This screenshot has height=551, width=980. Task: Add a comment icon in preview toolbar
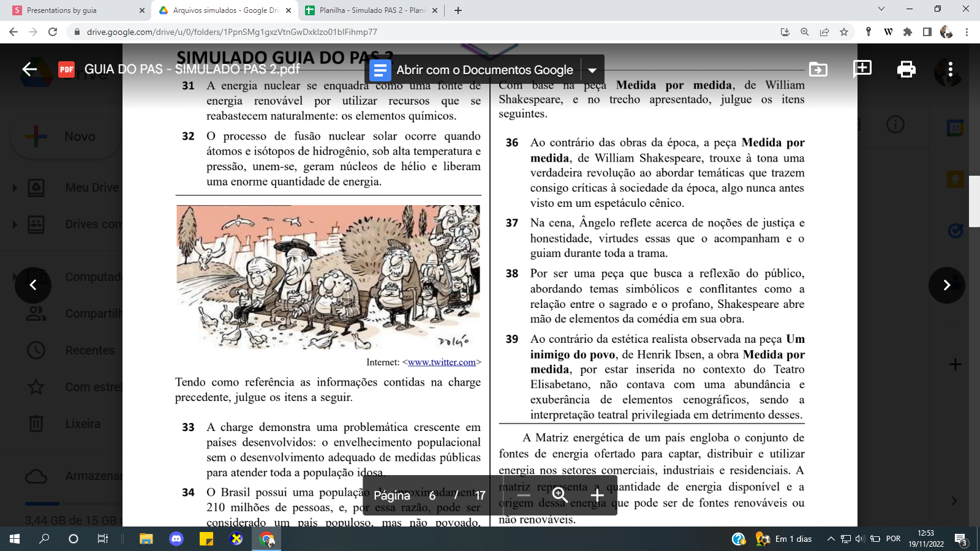862,69
